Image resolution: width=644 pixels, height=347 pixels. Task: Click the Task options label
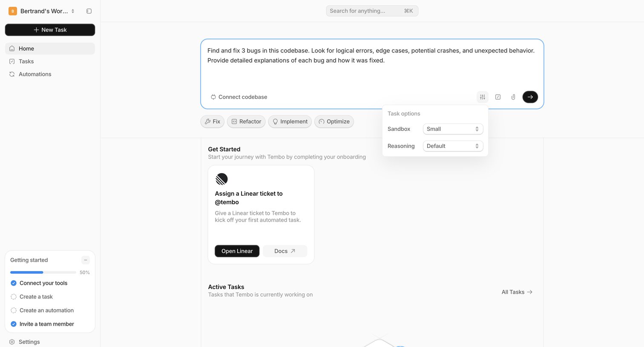(404, 114)
